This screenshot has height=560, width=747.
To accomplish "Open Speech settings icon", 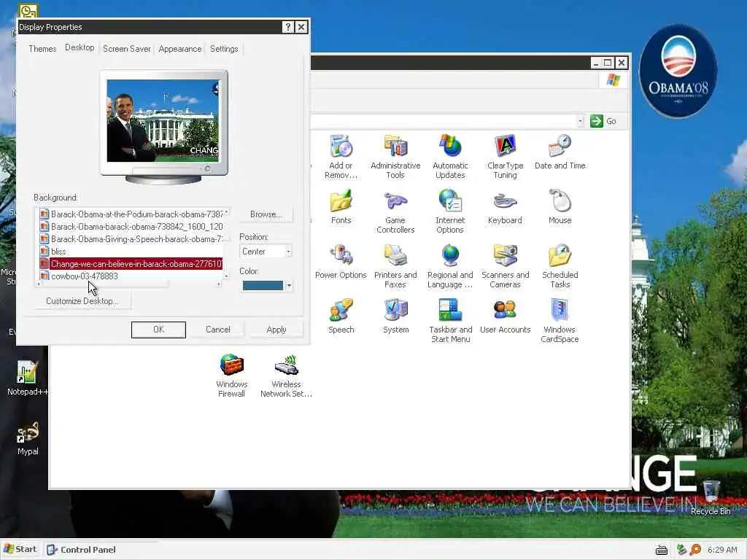I will [x=341, y=316].
